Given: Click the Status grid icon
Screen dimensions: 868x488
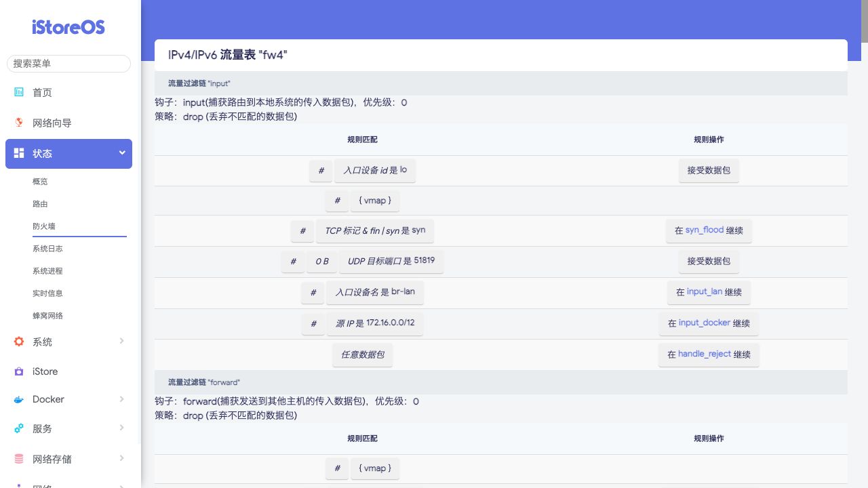Looking at the screenshot, I should click(x=19, y=153).
